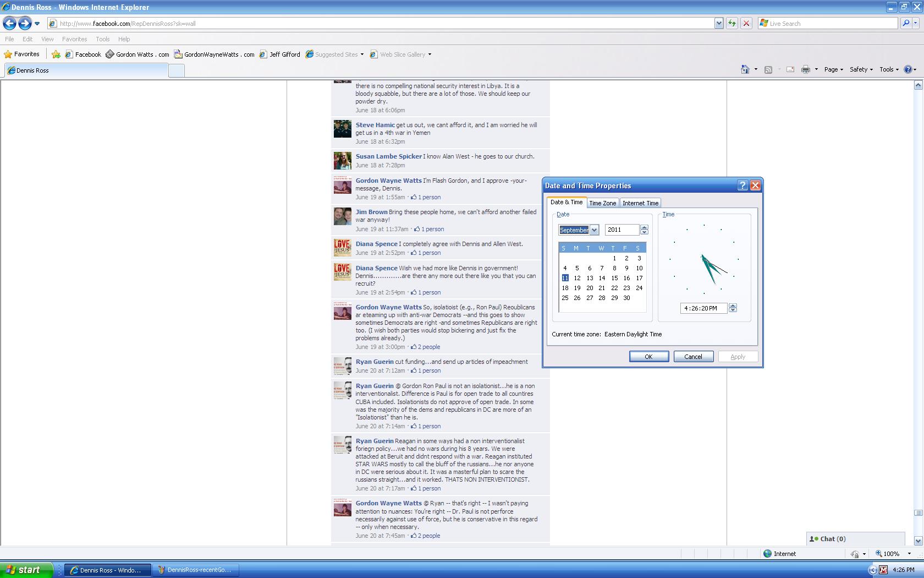Switch to the Time Zone tab
Screen dimensions: 924x578
[603, 203]
